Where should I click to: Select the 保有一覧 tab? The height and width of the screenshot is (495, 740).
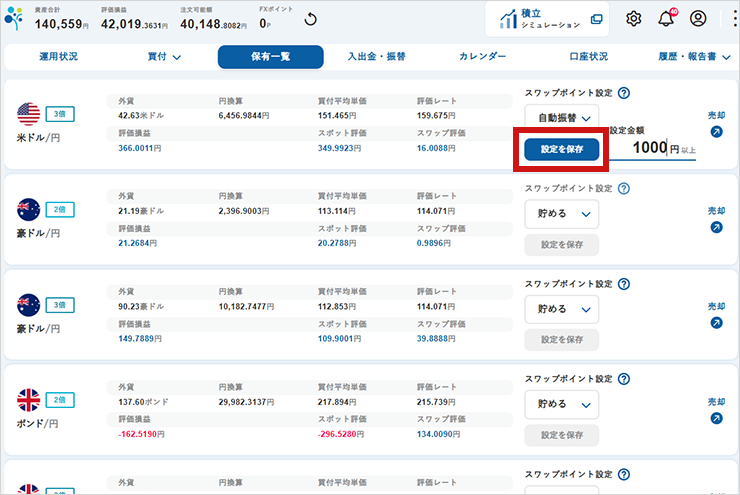point(270,57)
